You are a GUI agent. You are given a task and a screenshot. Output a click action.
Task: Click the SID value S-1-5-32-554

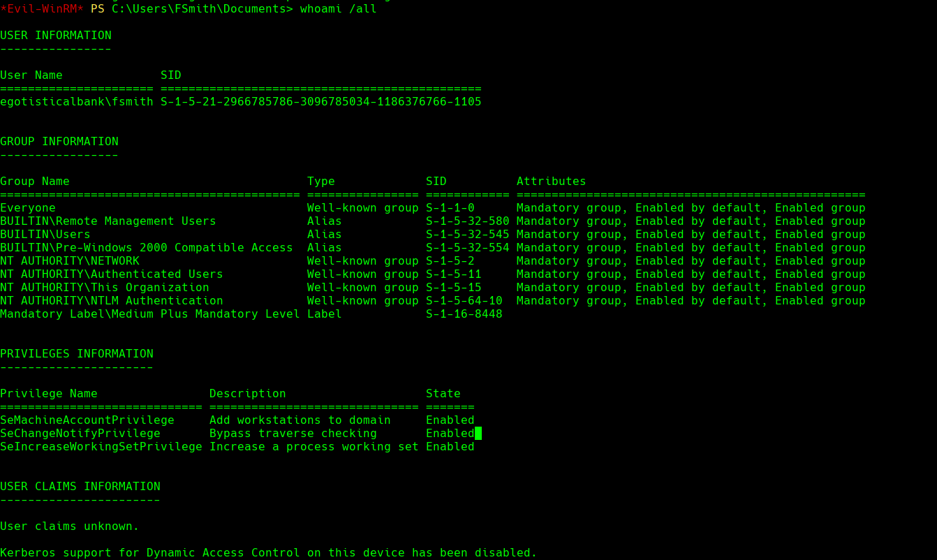(468, 247)
